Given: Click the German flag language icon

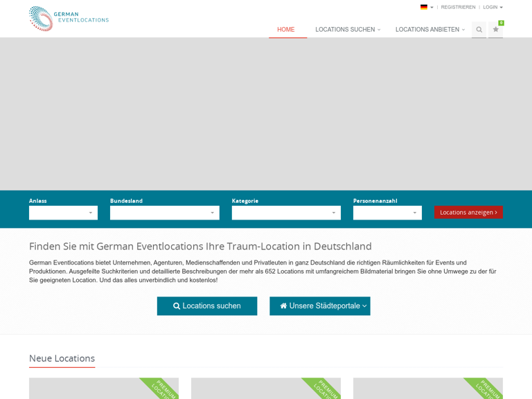Looking at the screenshot, I should 424,7.
